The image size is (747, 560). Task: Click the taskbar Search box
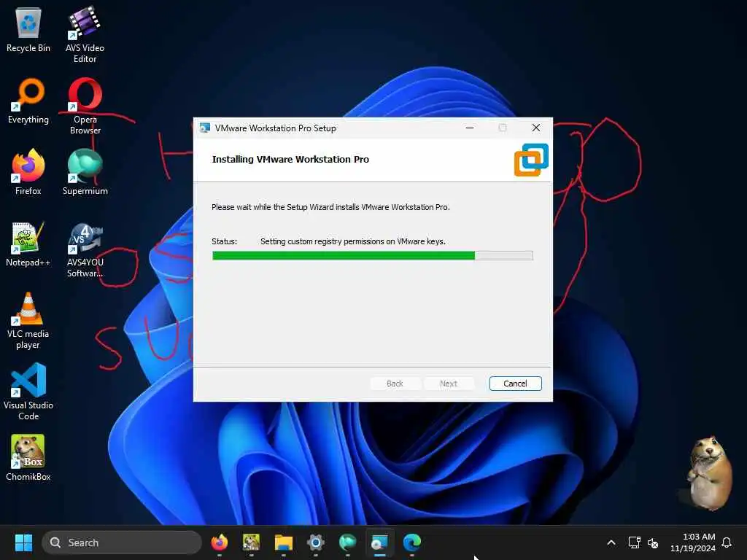click(x=122, y=542)
